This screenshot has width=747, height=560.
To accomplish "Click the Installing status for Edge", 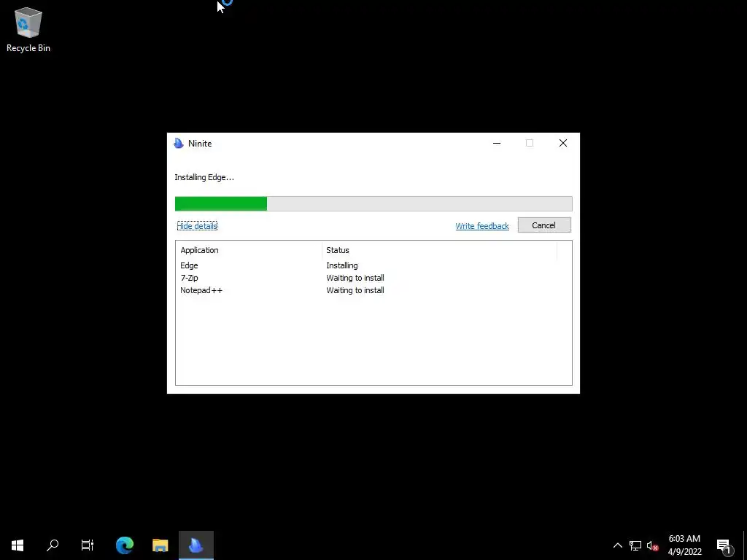I will point(342,265).
